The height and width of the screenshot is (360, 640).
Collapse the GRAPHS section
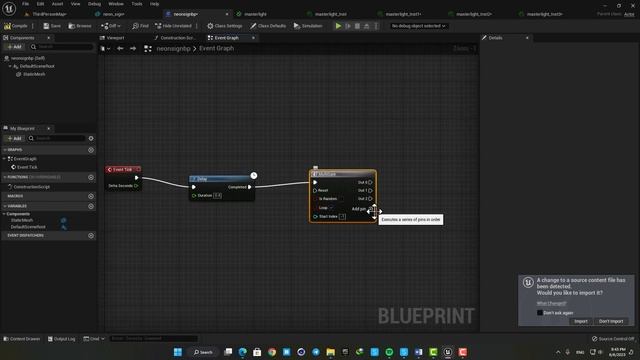click(4, 150)
